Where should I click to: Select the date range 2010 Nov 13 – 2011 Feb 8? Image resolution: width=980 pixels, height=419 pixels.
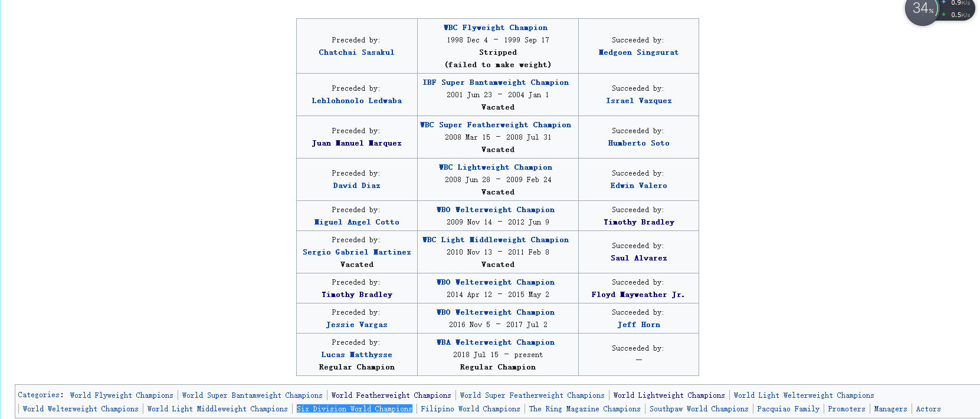tap(498, 252)
